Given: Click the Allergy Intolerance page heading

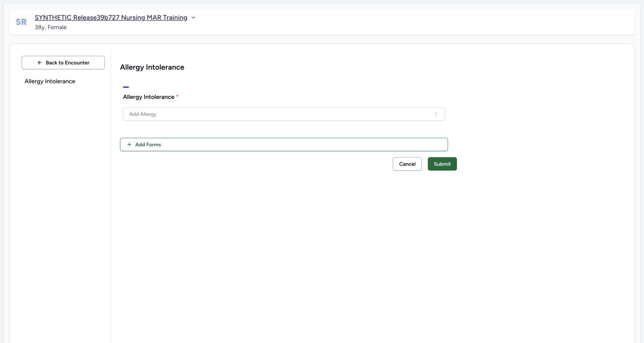Looking at the screenshot, I should [152, 67].
